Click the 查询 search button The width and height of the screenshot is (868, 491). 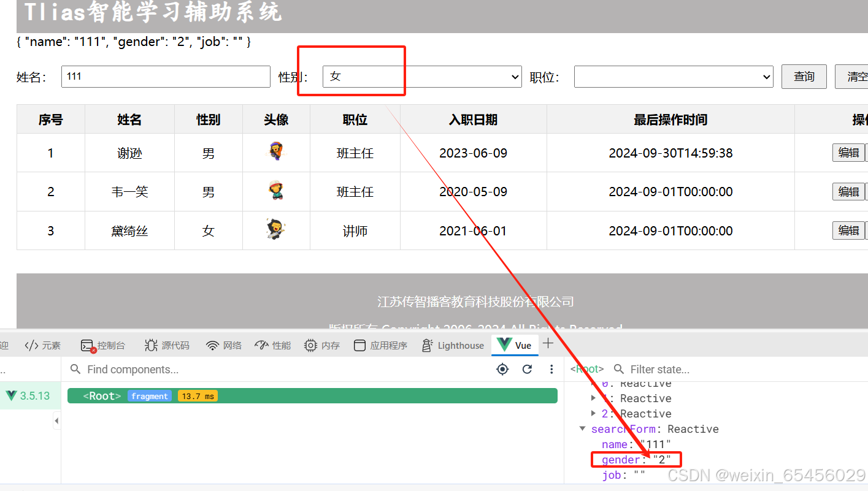coord(804,77)
